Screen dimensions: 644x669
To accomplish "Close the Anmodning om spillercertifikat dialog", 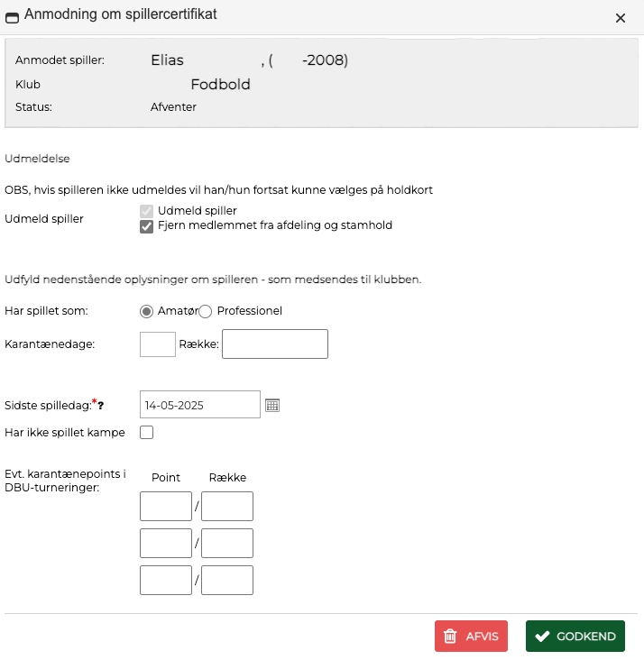I will [620, 17].
